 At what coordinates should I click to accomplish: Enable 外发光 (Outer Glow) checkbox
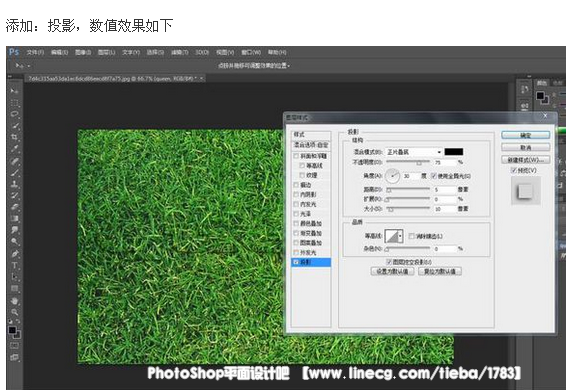coord(296,252)
